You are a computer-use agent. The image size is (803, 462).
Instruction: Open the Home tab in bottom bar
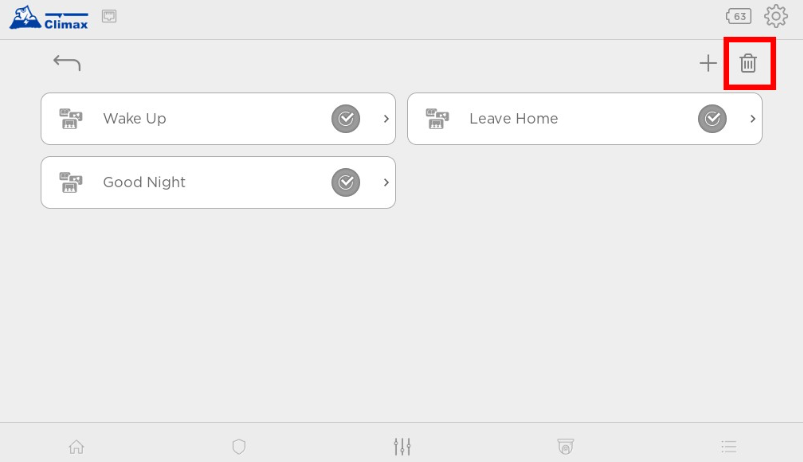point(76,447)
